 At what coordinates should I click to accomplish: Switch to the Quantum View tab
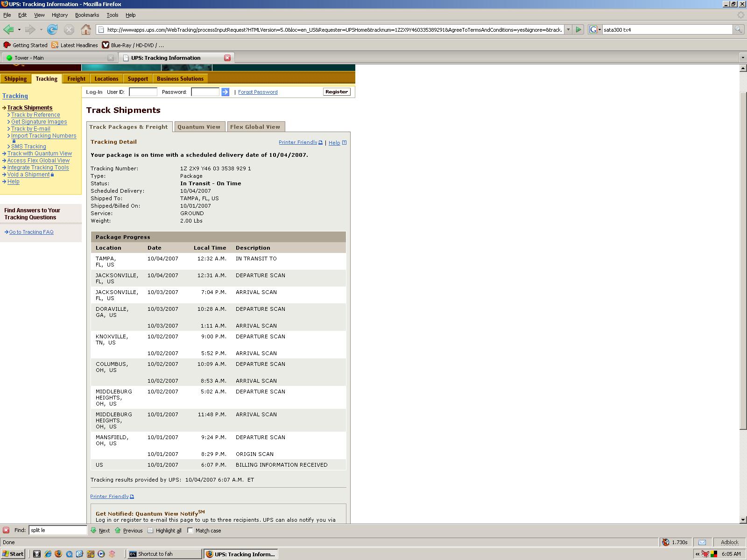point(199,127)
